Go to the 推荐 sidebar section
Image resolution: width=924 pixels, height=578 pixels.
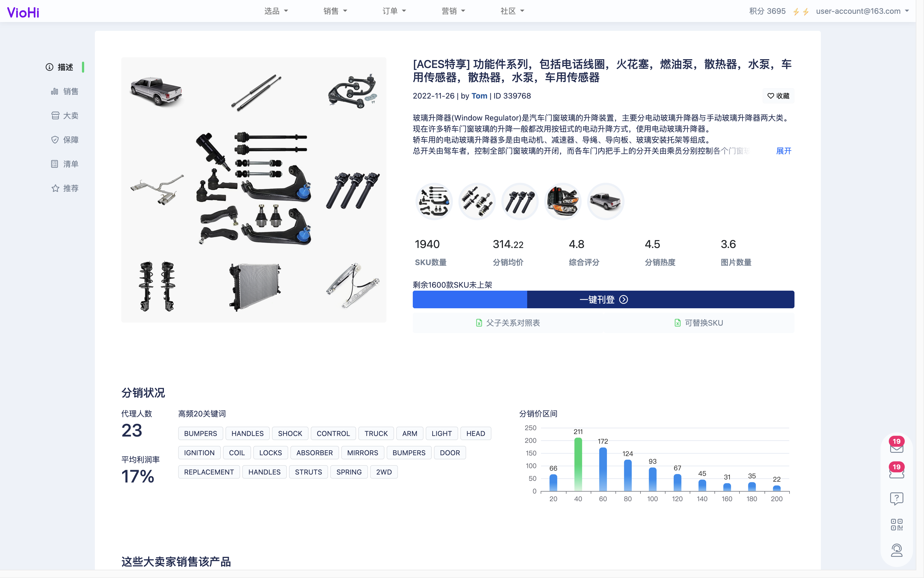tap(64, 188)
